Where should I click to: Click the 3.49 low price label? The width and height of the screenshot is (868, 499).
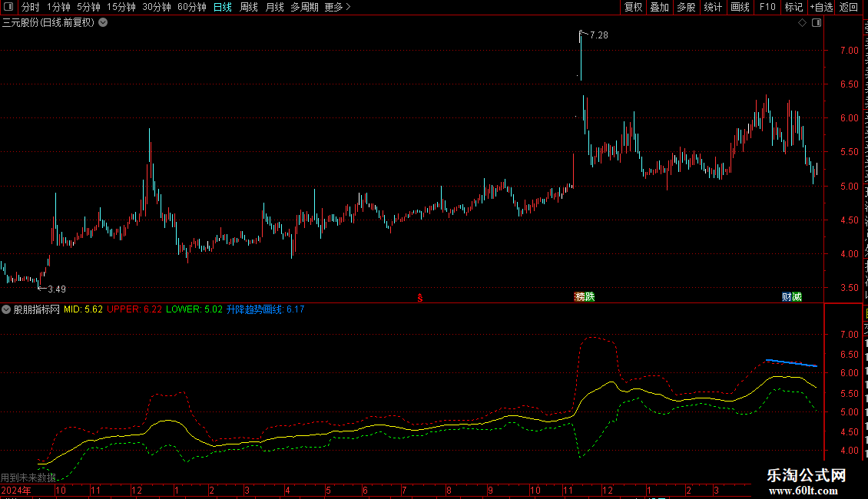tap(57, 289)
